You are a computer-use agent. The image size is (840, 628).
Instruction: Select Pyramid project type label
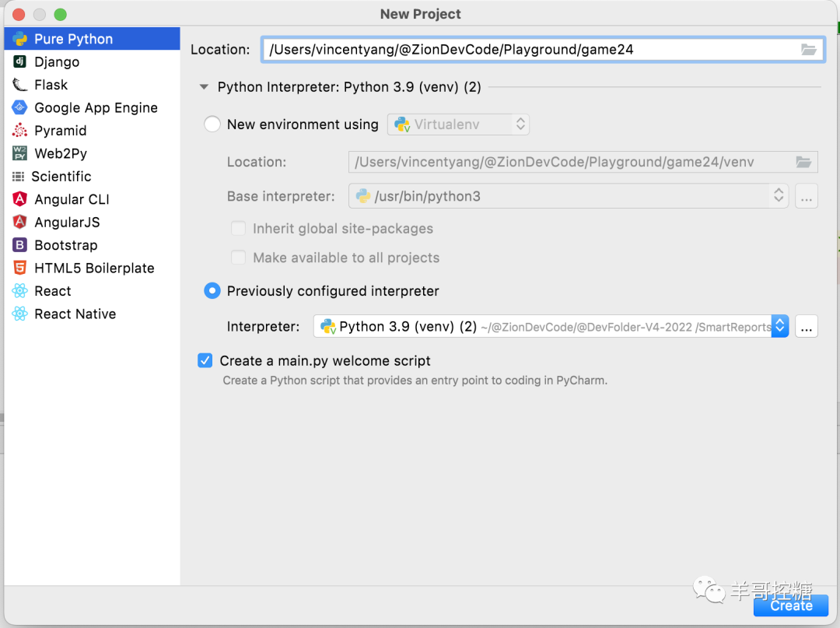pos(61,130)
